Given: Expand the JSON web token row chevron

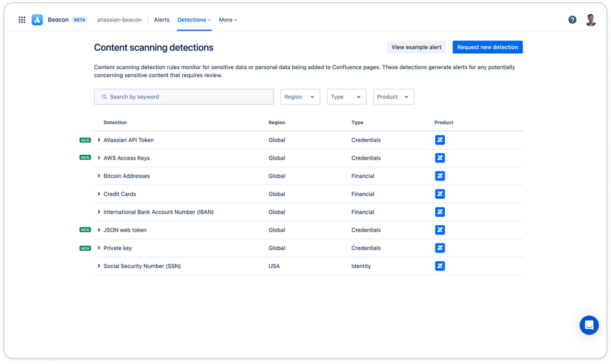Looking at the screenshot, I should [98, 230].
